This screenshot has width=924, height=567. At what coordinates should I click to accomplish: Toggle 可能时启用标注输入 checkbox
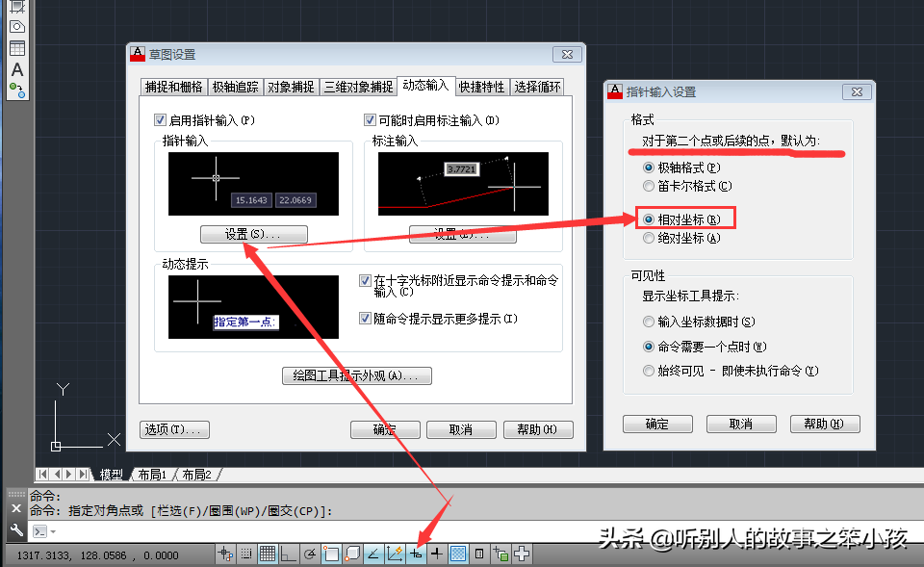click(x=370, y=120)
